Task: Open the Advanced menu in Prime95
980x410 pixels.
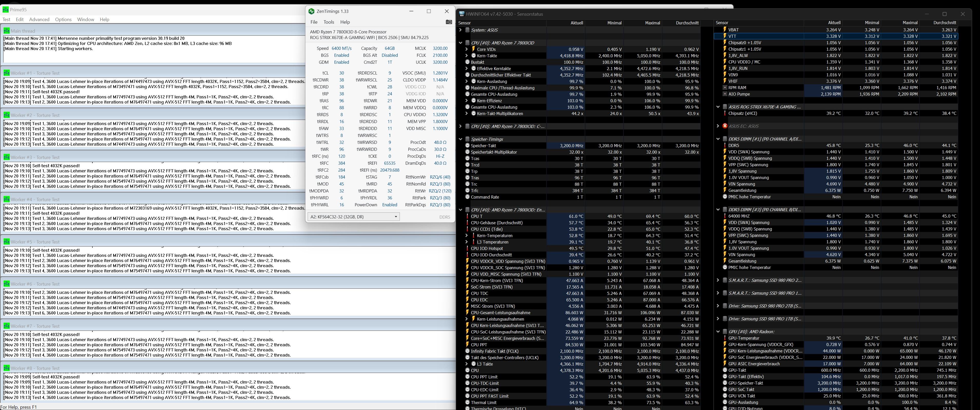Action: [39, 20]
